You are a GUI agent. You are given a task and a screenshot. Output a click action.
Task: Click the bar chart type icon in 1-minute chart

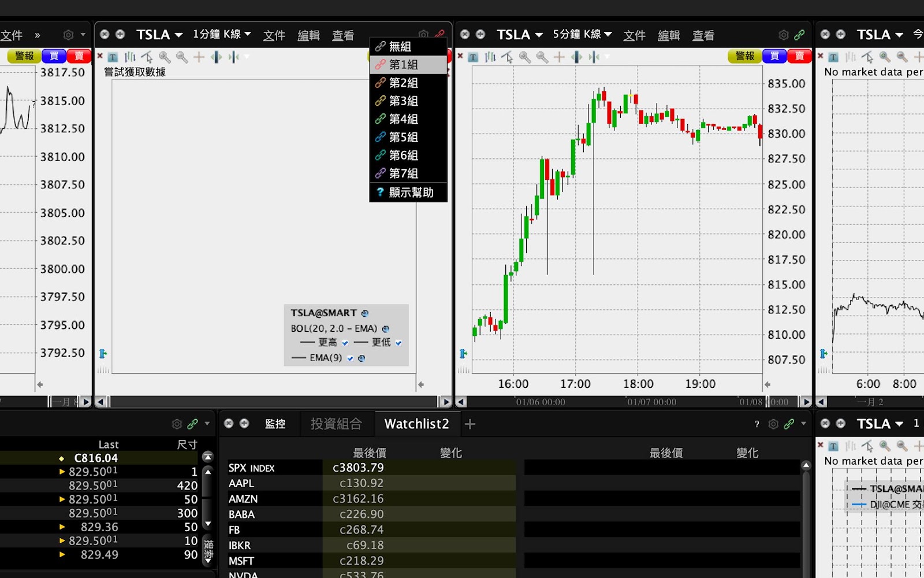pos(130,57)
